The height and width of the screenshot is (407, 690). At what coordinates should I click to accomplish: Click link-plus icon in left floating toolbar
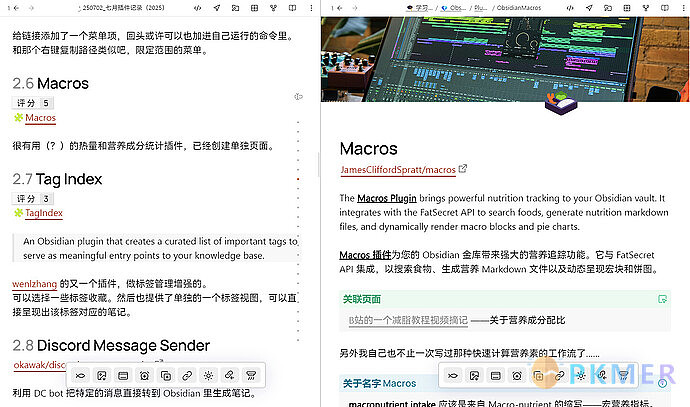click(x=230, y=376)
